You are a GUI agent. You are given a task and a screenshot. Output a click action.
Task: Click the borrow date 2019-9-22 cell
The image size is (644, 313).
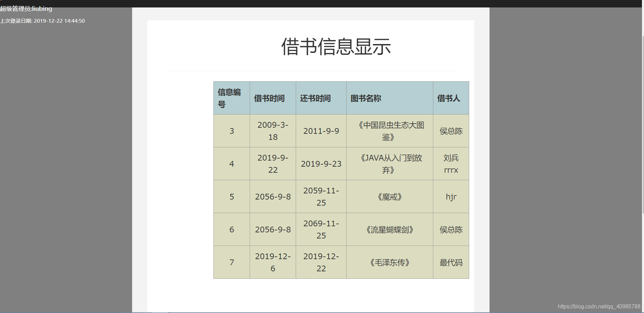click(x=273, y=164)
